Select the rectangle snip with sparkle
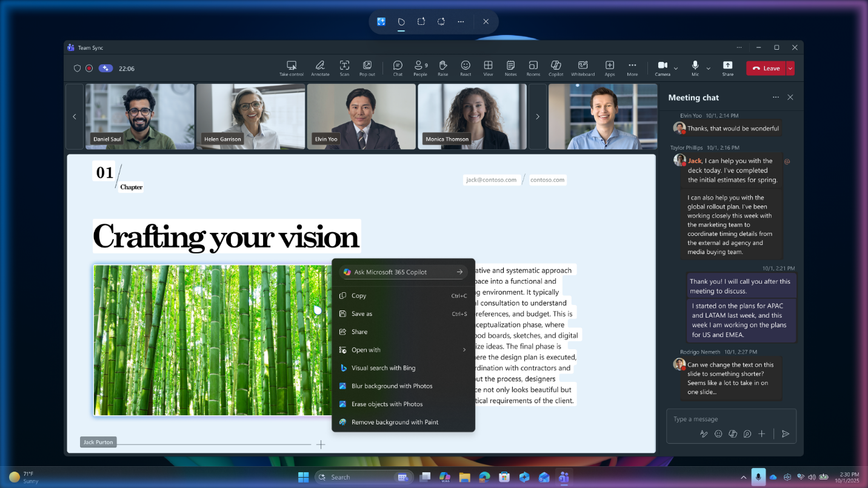868x488 pixels. tap(421, 21)
